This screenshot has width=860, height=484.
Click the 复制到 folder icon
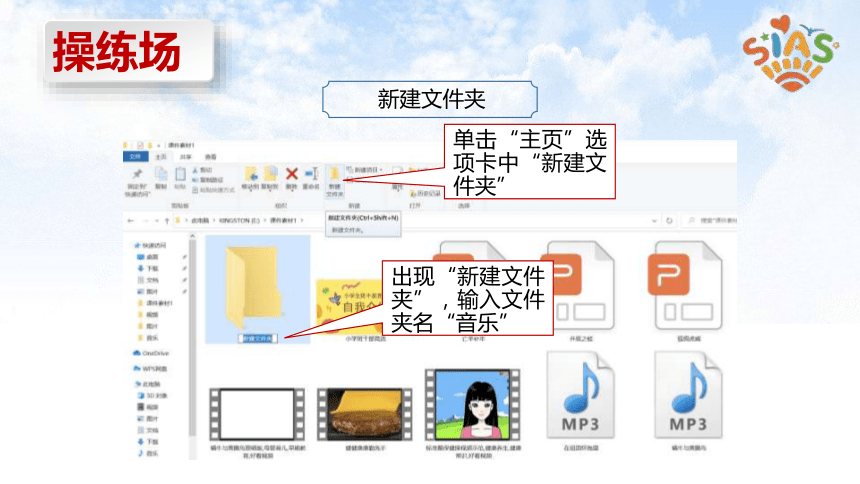pos(270,174)
